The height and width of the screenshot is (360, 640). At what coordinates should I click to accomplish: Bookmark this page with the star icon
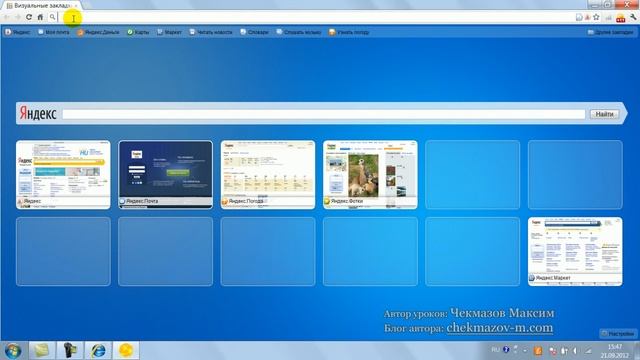coord(596,17)
